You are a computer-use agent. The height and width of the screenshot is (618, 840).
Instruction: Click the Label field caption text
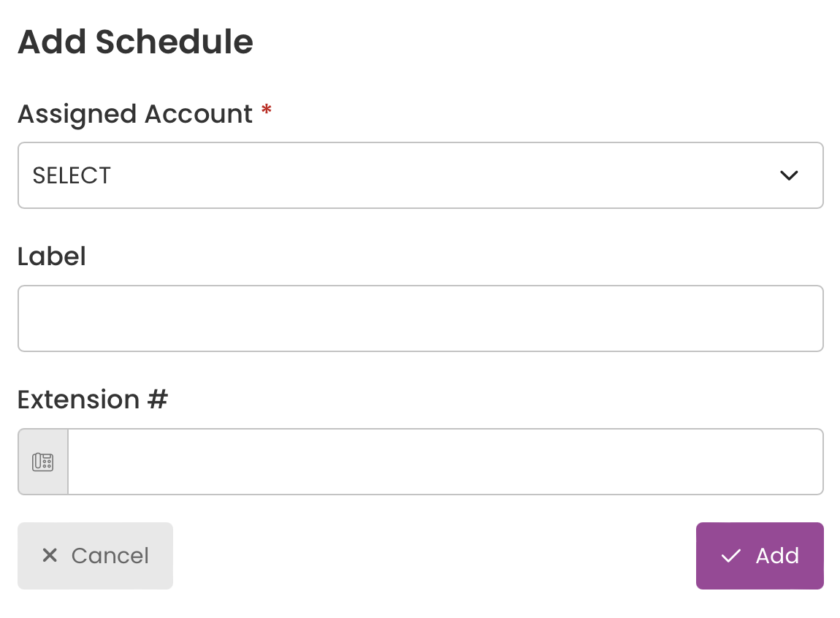(x=51, y=256)
